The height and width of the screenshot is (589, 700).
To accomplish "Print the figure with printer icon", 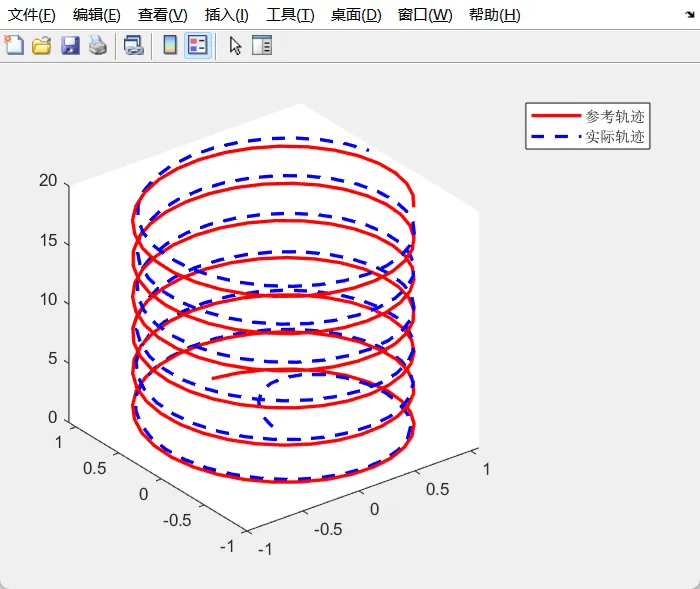I will 98,45.
